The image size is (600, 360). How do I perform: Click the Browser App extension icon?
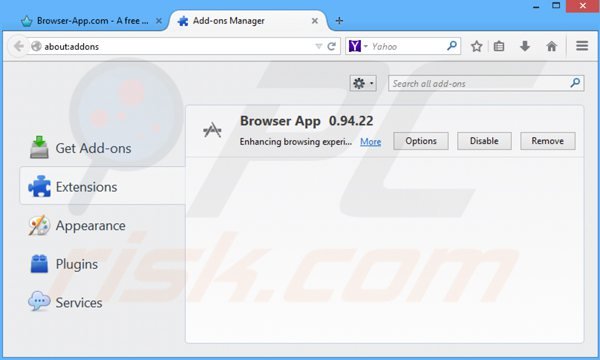(x=212, y=130)
